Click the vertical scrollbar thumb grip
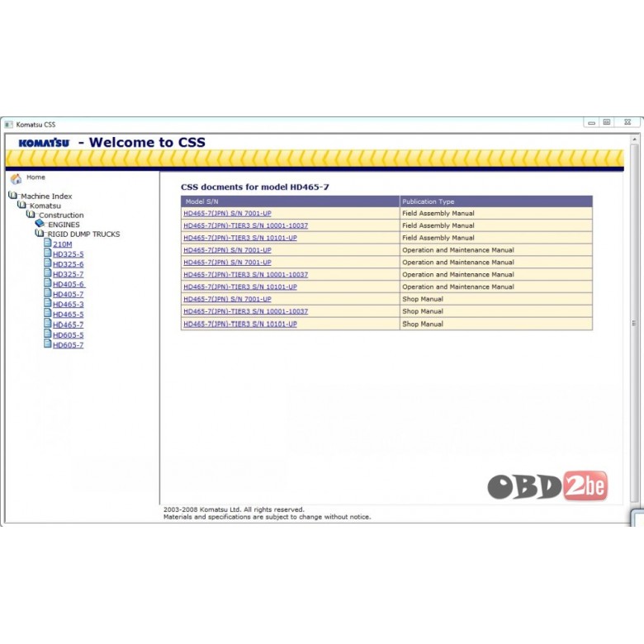Screen dimensions: 644x644 click(635, 323)
